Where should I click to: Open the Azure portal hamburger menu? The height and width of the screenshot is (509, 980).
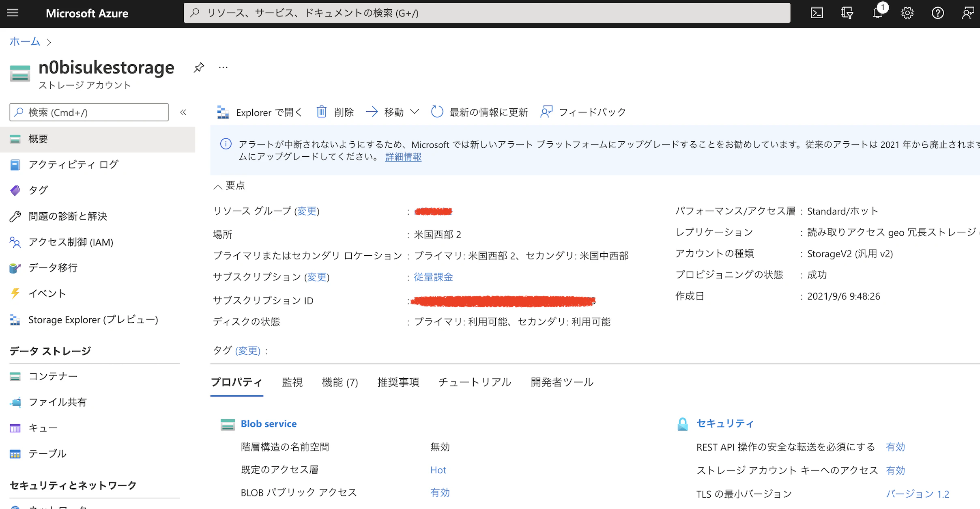coord(13,13)
